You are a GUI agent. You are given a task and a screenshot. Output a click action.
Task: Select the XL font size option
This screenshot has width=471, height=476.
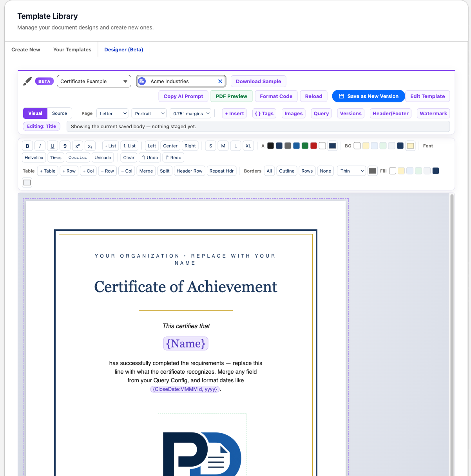coord(248,146)
